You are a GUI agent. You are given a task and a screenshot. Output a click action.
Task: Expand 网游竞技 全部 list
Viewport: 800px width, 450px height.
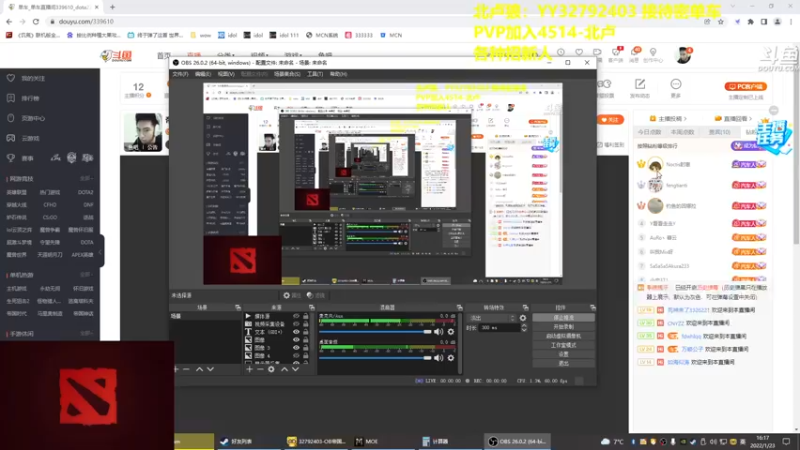point(86,179)
